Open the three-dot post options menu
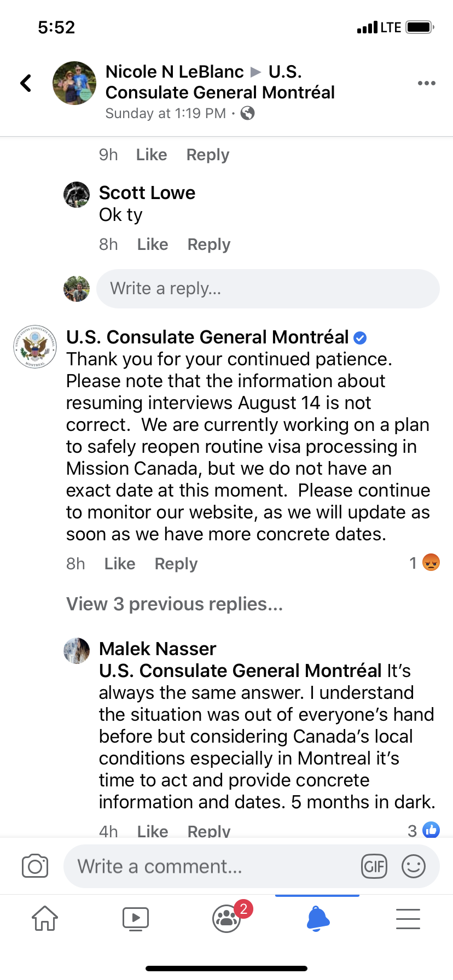 click(x=426, y=83)
